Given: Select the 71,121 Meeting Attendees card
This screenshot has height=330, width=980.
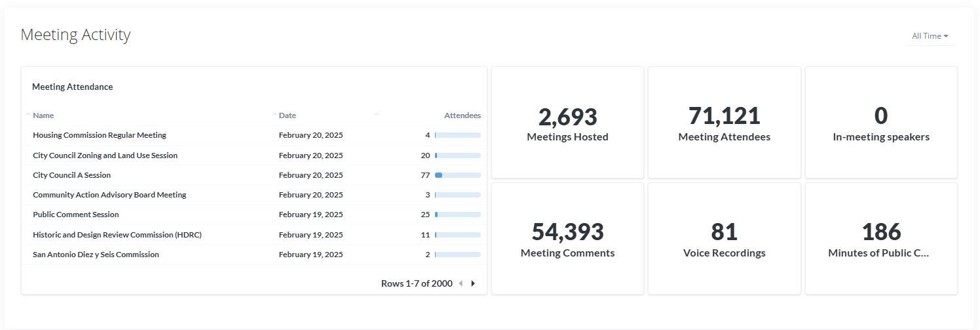Looking at the screenshot, I should click(x=724, y=123).
